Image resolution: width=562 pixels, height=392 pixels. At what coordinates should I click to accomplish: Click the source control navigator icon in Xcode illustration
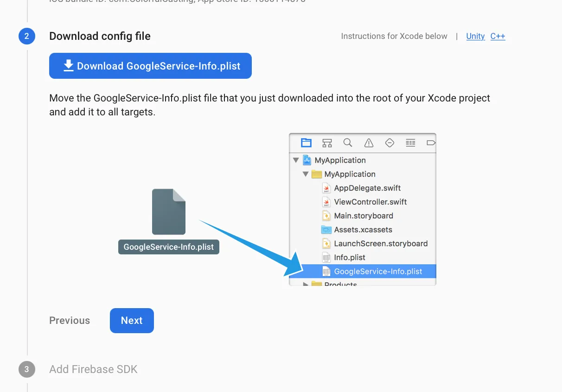pos(327,143)
